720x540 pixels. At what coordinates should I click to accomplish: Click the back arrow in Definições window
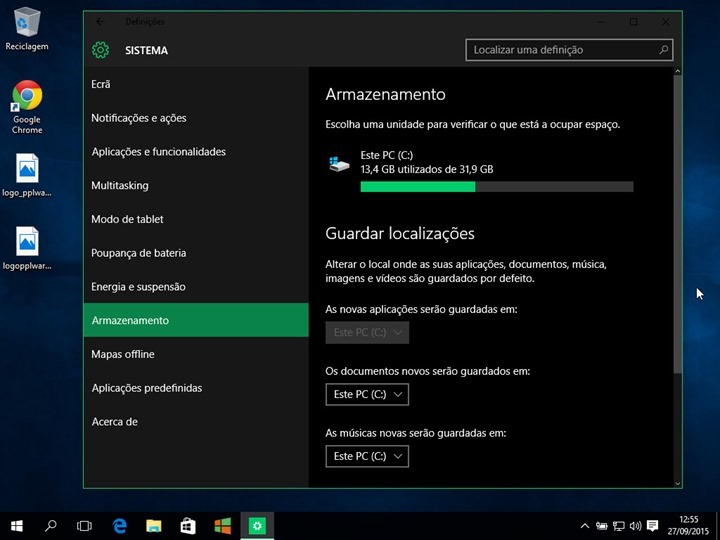[x=99, y=21]
